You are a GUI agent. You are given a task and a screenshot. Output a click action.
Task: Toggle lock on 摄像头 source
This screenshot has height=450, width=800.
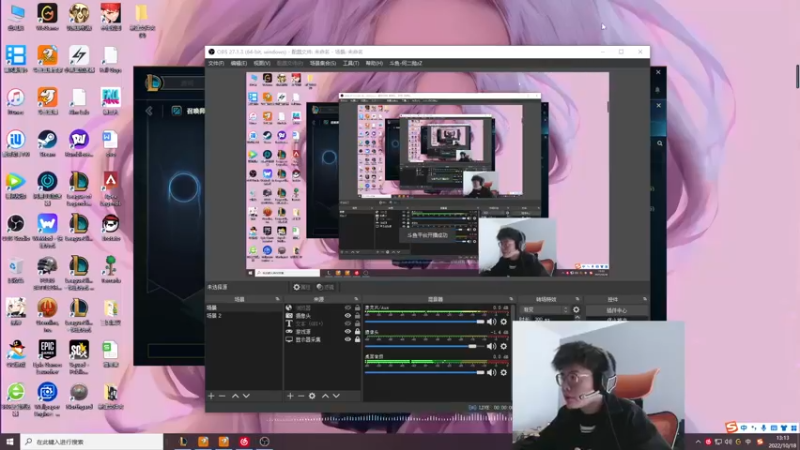click(357, 316)
